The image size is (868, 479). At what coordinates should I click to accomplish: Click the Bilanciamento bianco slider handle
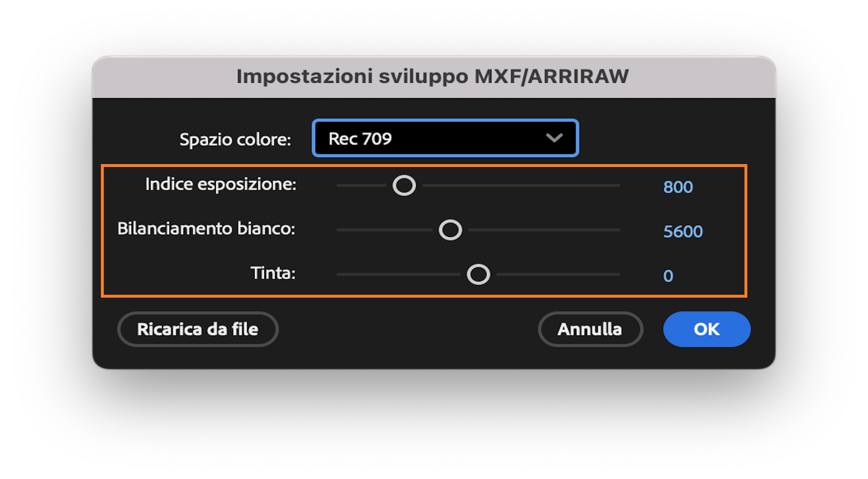pos(450,229)
